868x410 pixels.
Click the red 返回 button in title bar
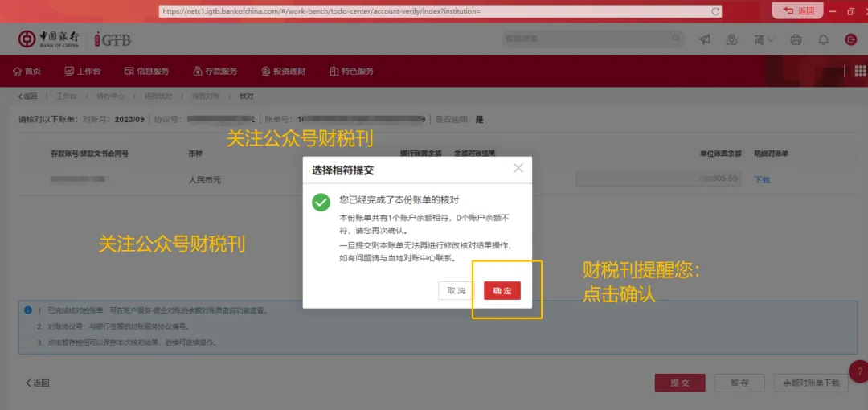pos(798,11)
